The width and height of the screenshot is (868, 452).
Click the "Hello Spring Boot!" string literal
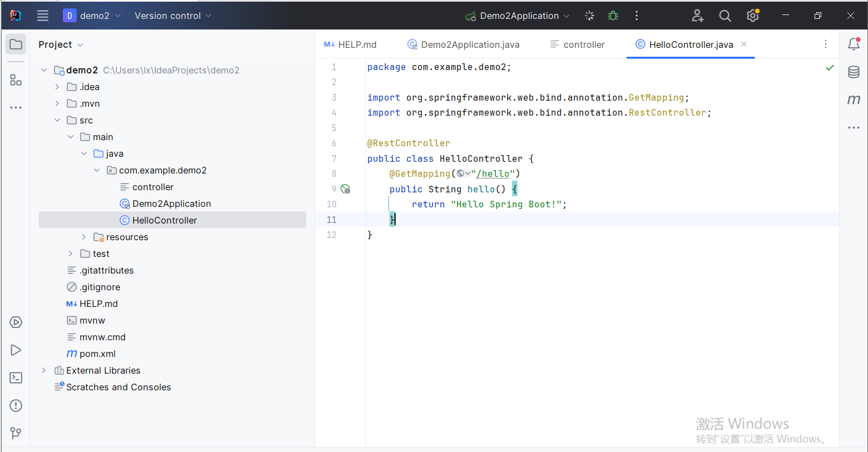(x=506, y=204)
